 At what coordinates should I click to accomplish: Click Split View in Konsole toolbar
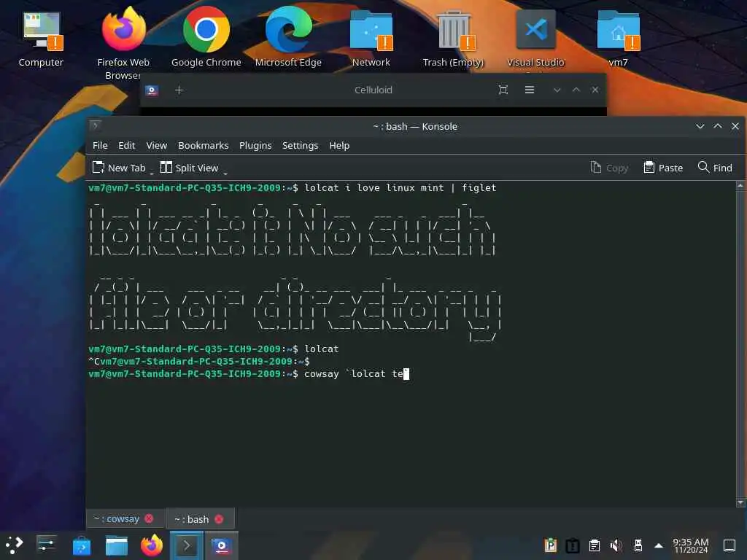(x=190, y=168)
